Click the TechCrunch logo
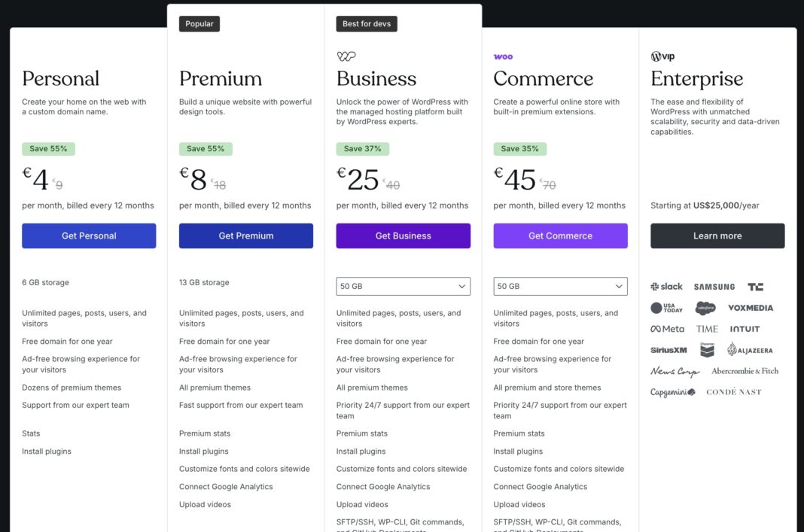The width and height of the screenshot is (804, 532). click(x=755, y=286)
